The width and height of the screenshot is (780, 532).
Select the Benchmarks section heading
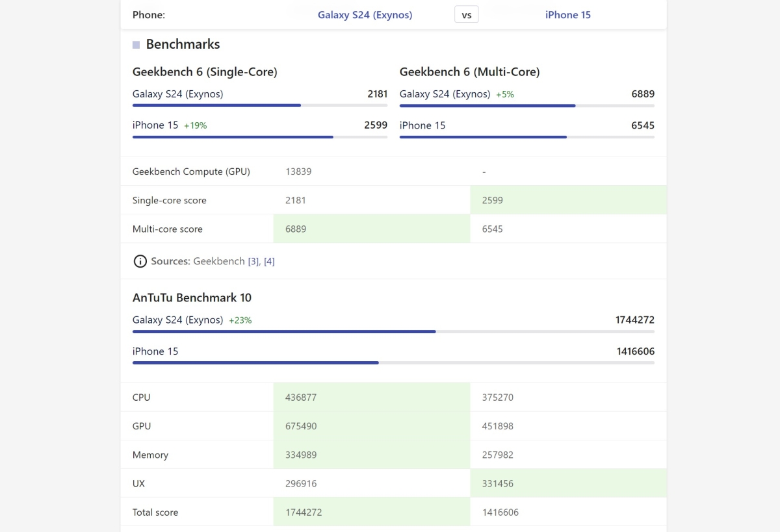183,44
